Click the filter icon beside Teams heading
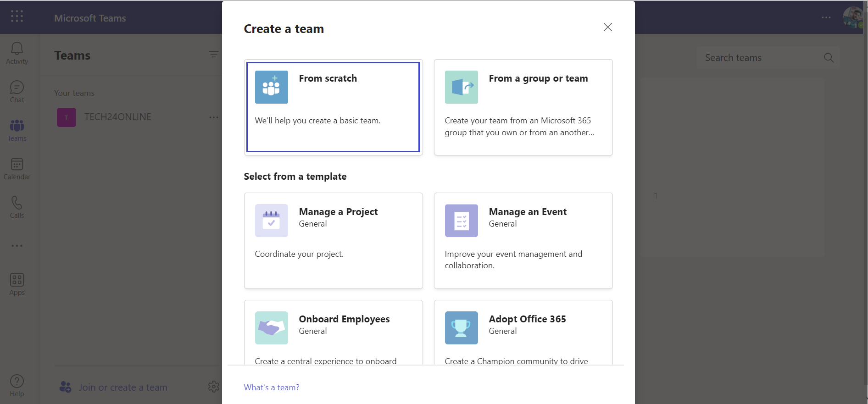The image size is (868, 404). pos(213,54)
